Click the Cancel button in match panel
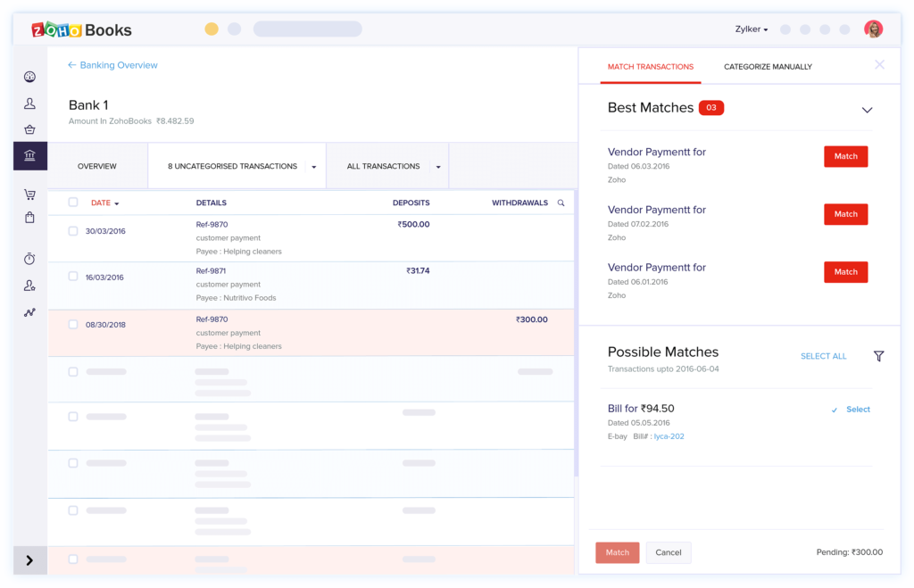The image size is (914, 588). [669, 552]
